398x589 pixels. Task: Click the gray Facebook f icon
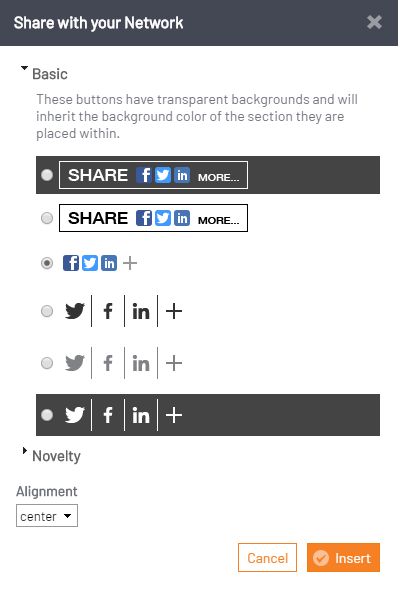point(108,363)
